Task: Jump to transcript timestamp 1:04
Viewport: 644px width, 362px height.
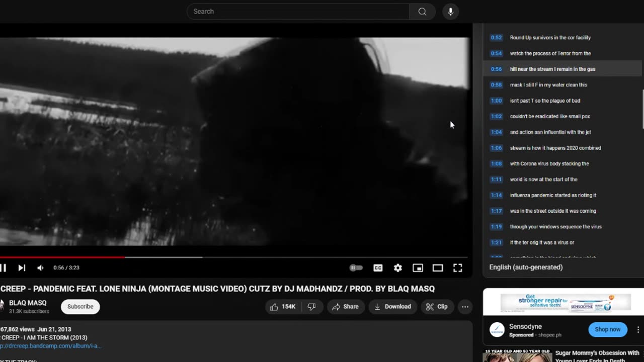Action: (496, 132)
